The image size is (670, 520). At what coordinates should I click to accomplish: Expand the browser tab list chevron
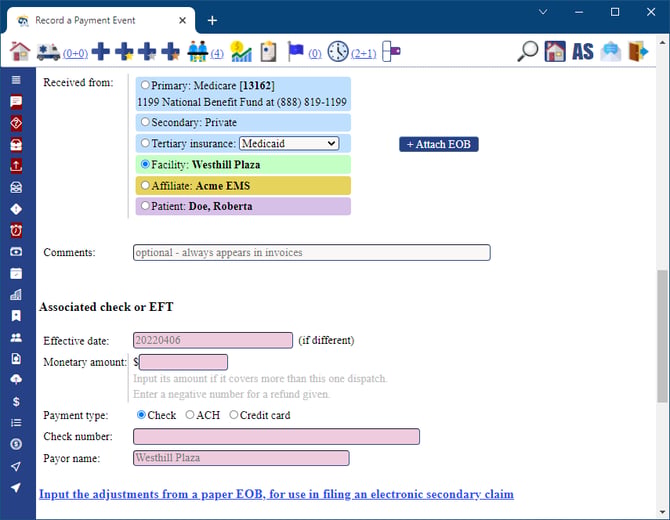(x=543, y=12)
